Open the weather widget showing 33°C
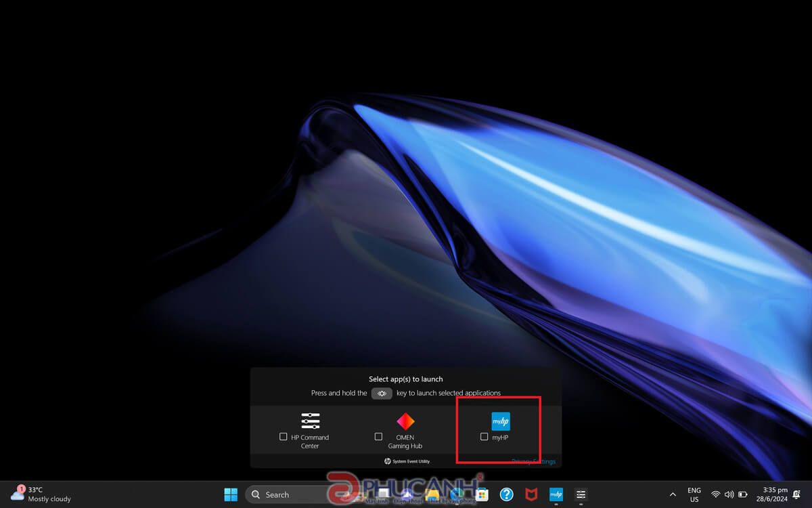Image resolution: width=812 pixels, height=508 pixels. [41, 494]
